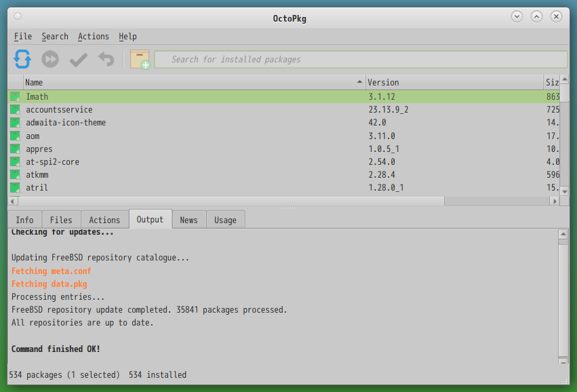
Task: Click the package icon beside atkmm
Action: point(15,175)
